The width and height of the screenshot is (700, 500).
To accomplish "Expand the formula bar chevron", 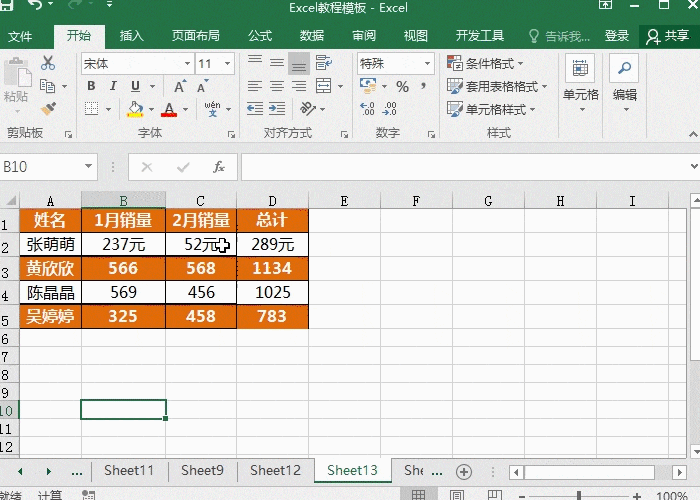I will pos(694,167).
